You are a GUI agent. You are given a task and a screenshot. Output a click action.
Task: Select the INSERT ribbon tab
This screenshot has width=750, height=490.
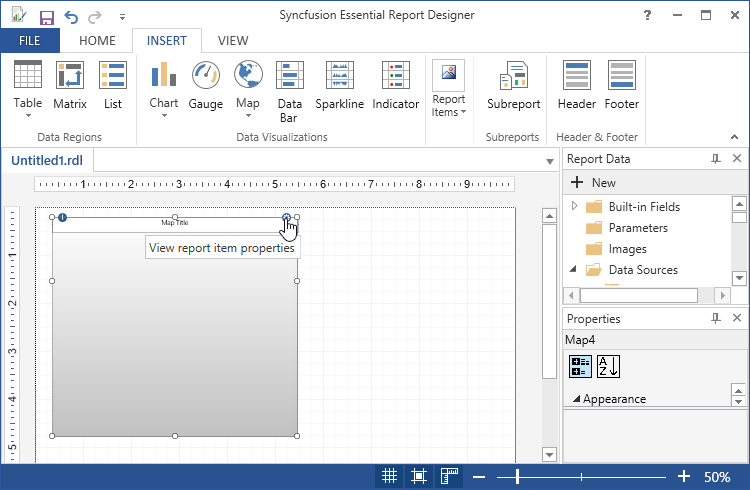[166, 41]
